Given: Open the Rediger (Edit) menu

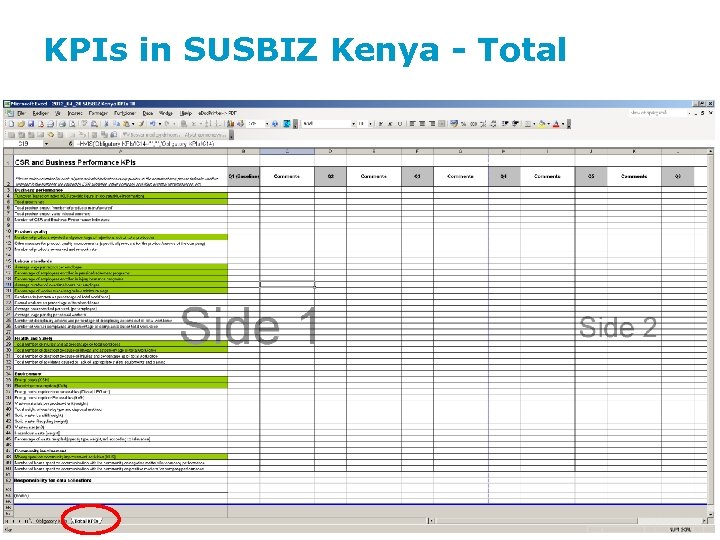Looking at the screenshot, I should coord(40,113).
